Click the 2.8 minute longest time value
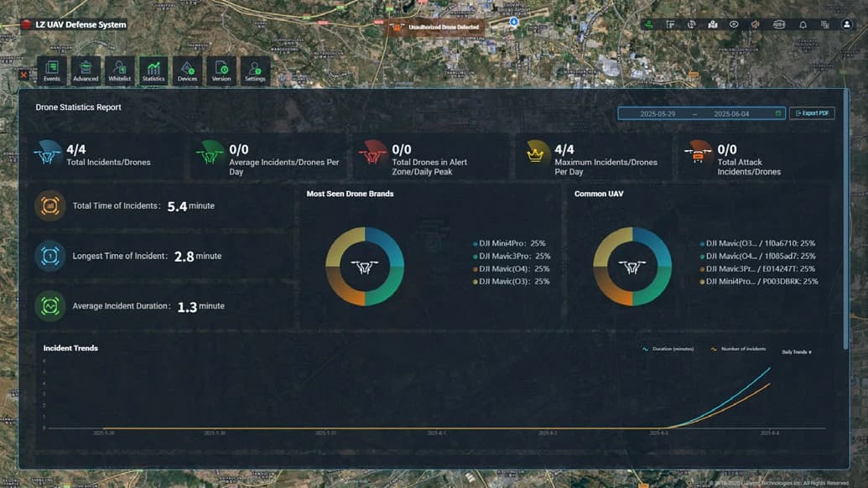The width and height of the screenshot is (868, 488). [198, 257]
